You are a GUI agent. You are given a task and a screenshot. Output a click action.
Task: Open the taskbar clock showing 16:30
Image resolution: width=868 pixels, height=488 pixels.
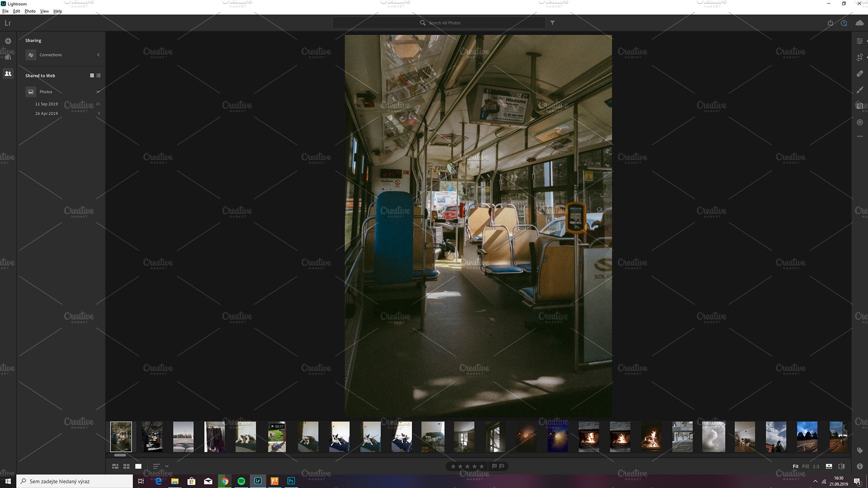[x=839, y=481]
